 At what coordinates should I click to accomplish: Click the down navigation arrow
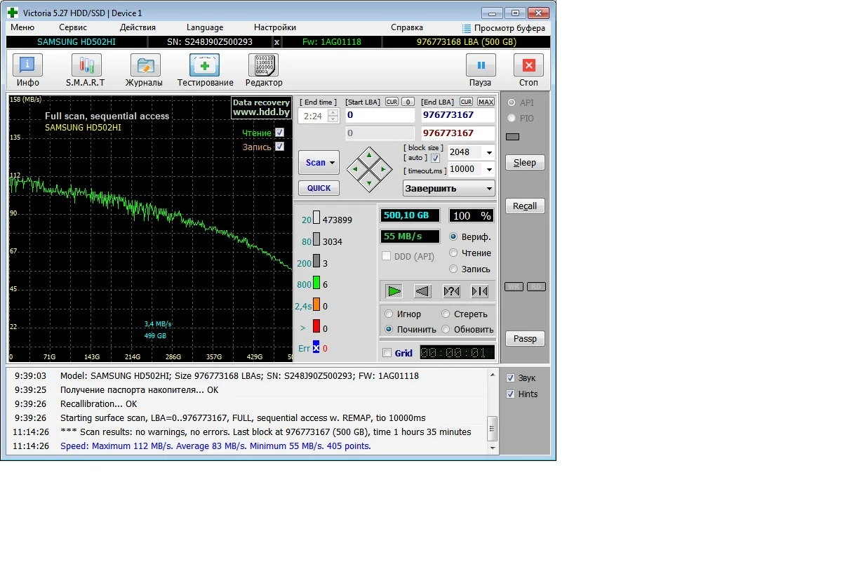point(369,182)
